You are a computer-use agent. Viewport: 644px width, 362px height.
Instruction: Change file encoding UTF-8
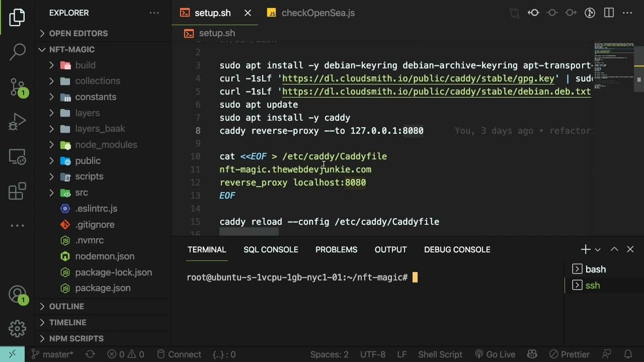click(373, 354)
